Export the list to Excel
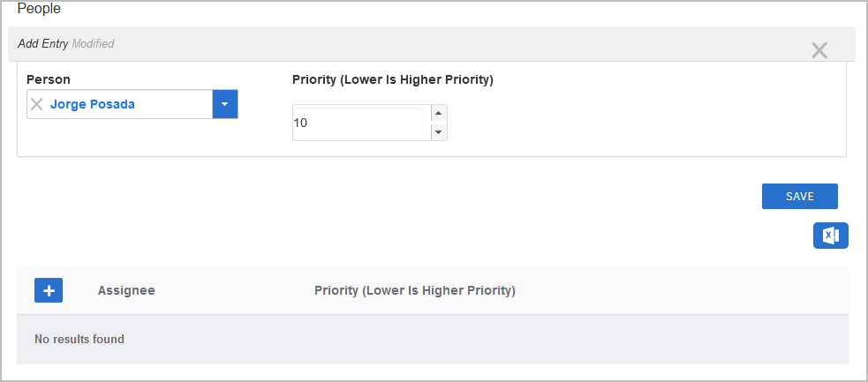 pos(830,236)
